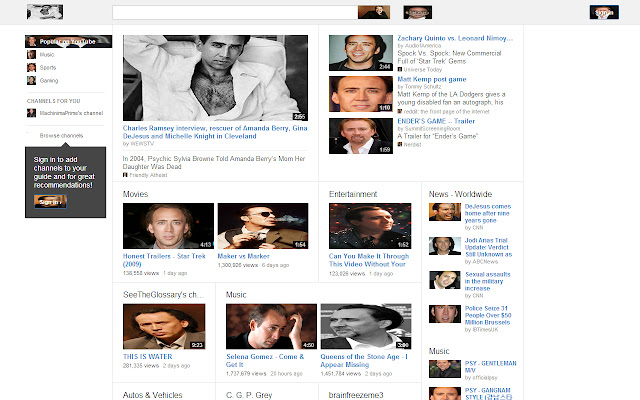Open Sexual assaults in military thumbnail
640x400 pixels.
(x=445, y=280)
